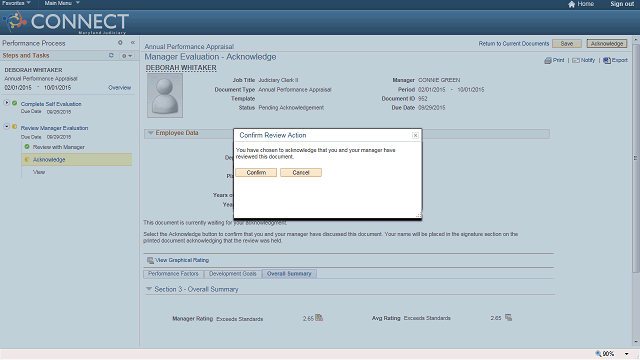
Task: Click Avg Rating 2.65 details icon
Action: pos(508,318)
